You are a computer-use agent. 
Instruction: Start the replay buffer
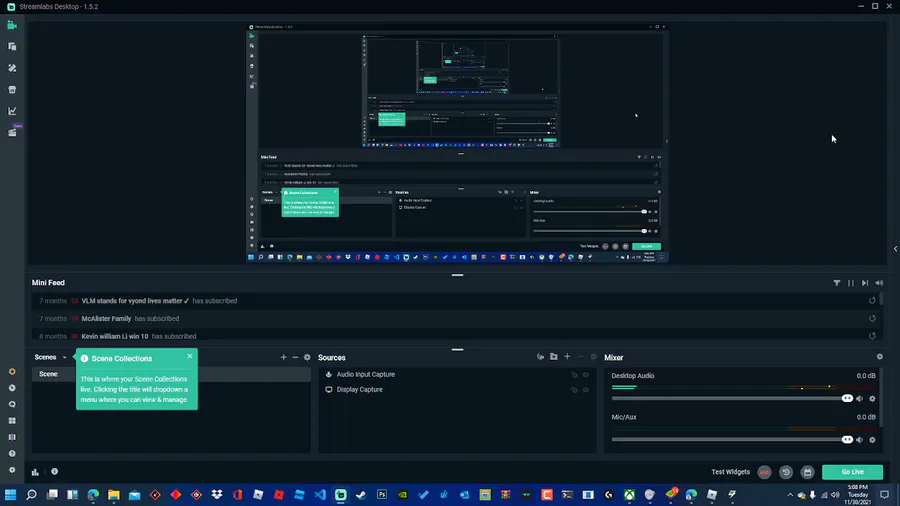tap(786, 472)
